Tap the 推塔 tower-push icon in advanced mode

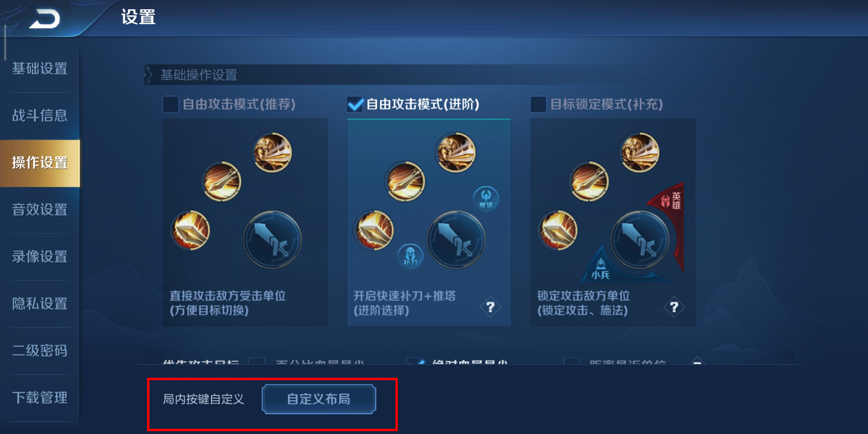click(486, 199)
